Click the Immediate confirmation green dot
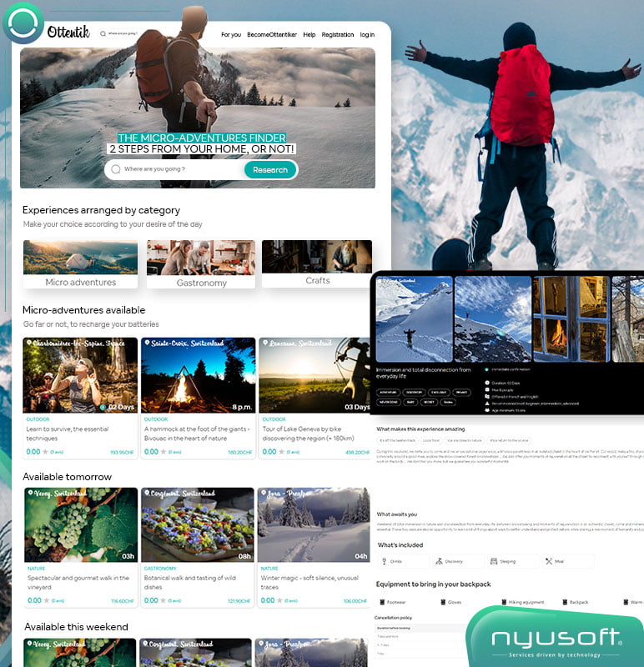 point(487,369)
